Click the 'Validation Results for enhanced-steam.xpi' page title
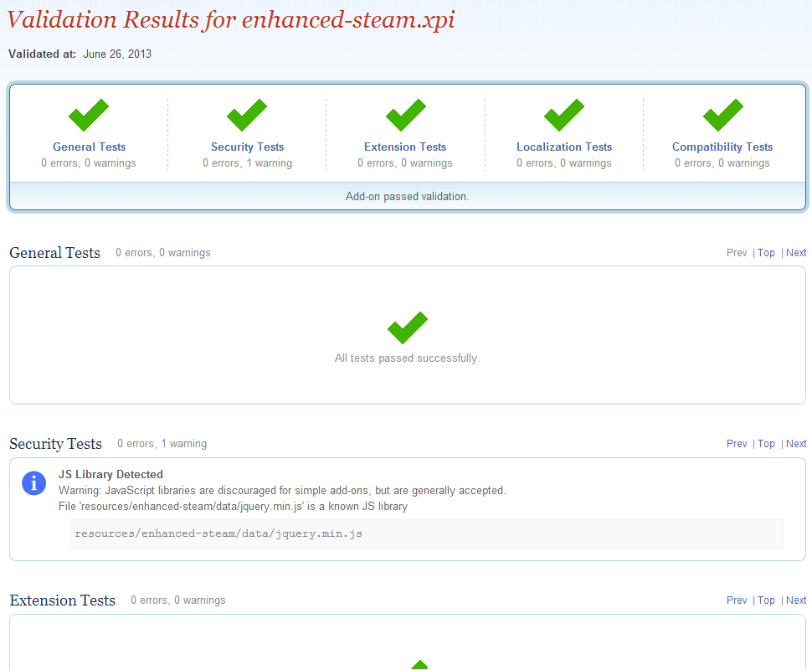Viewport: 812px width, 670px height. pyautogui.click(x=231, y=20)
